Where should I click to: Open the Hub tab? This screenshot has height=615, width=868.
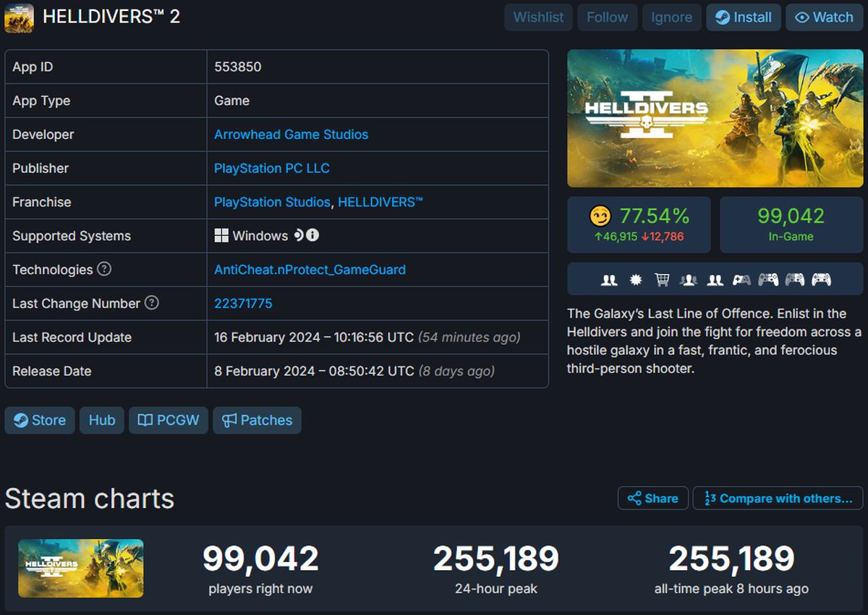[x=101, y=420]
